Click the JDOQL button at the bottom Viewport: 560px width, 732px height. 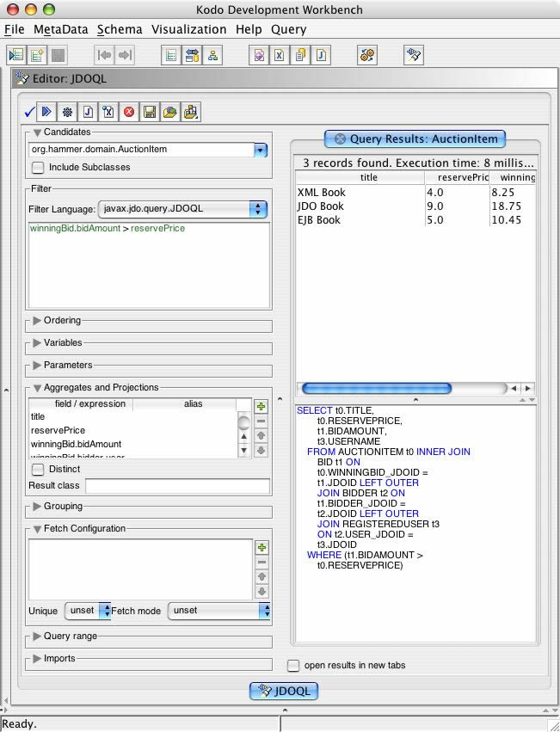[x=284, y=691]
